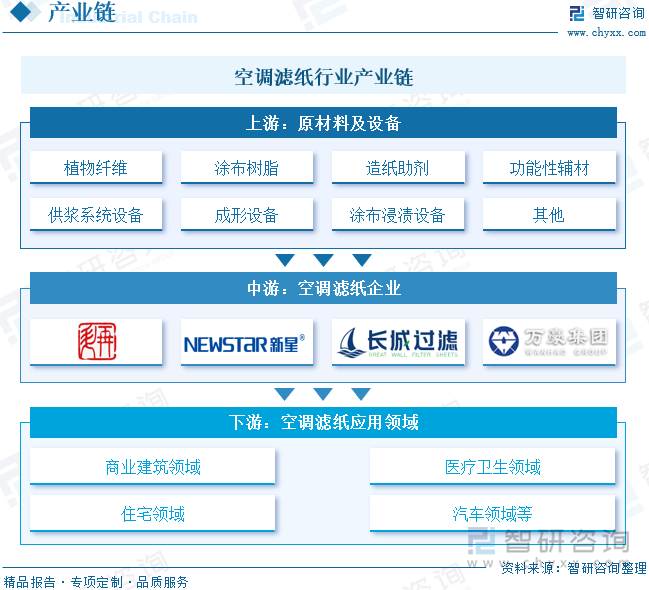This screenshot has width=649, height=590.
Task: Click the 万豪集团 Wanhao Group logo
Action: coord(548,342)
